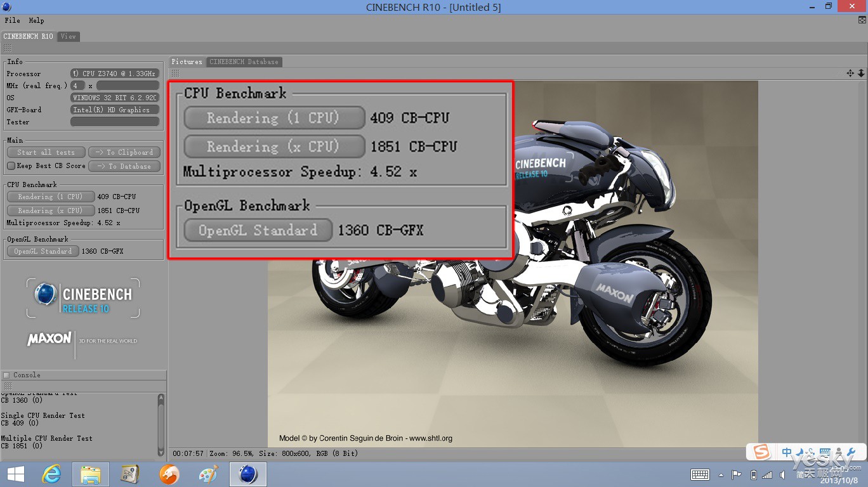Screen dimensions: 868x487
Task: Click the taskbar date 2013/10/8
Action: coord(839,481)
